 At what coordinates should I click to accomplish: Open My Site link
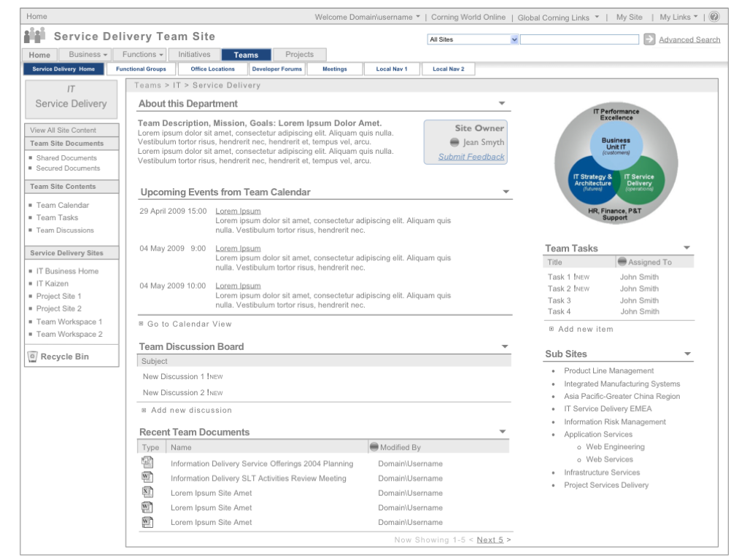pos(629,17)
